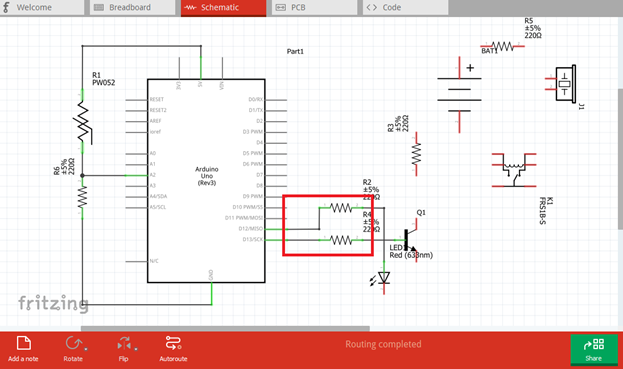Viewport: 623px width, 369px height.
Task: Open the Rotate dropdown arrow
Action: click(86, 349)
